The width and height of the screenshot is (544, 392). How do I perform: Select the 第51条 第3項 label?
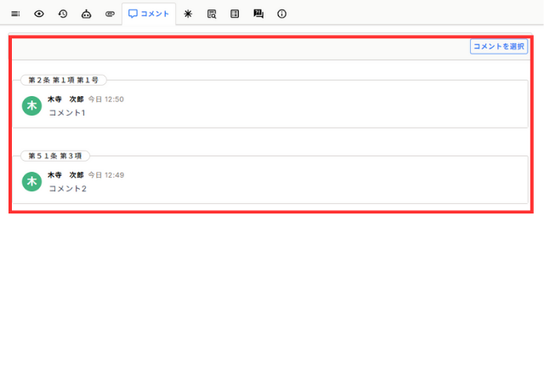tap(55, 156)
